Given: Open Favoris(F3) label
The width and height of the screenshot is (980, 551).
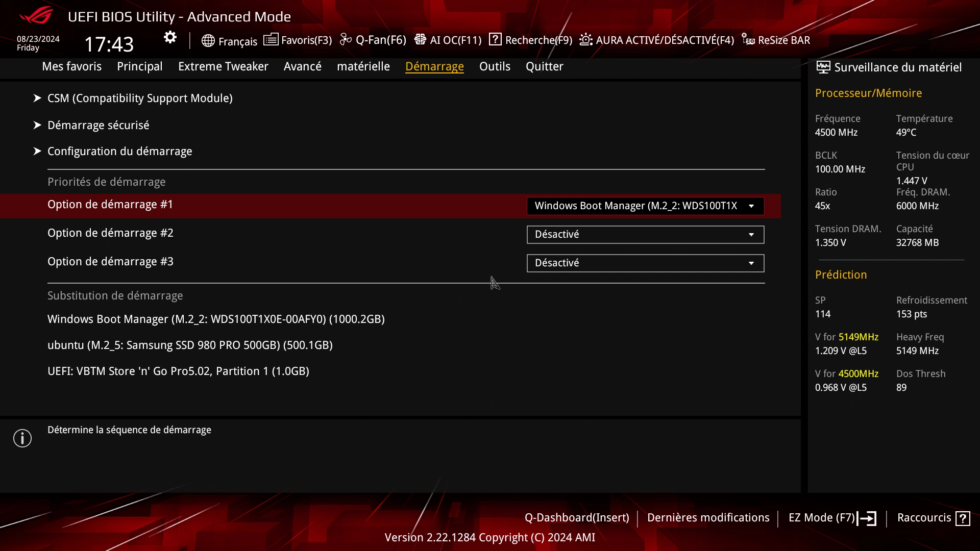Looking at the screenshot, I should pos(306,40).
